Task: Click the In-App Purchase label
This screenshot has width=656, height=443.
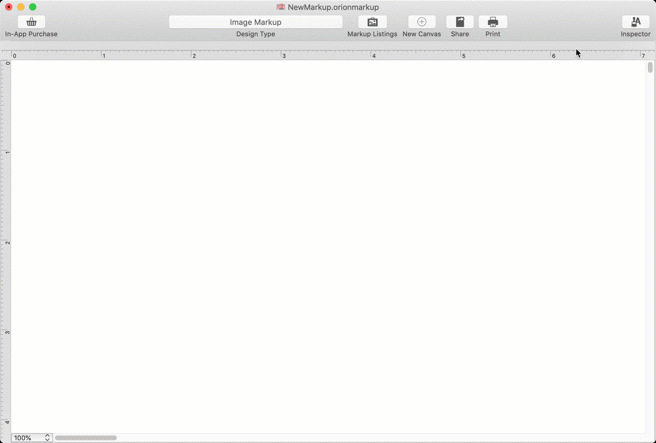Action: click(x=31, y=34)
